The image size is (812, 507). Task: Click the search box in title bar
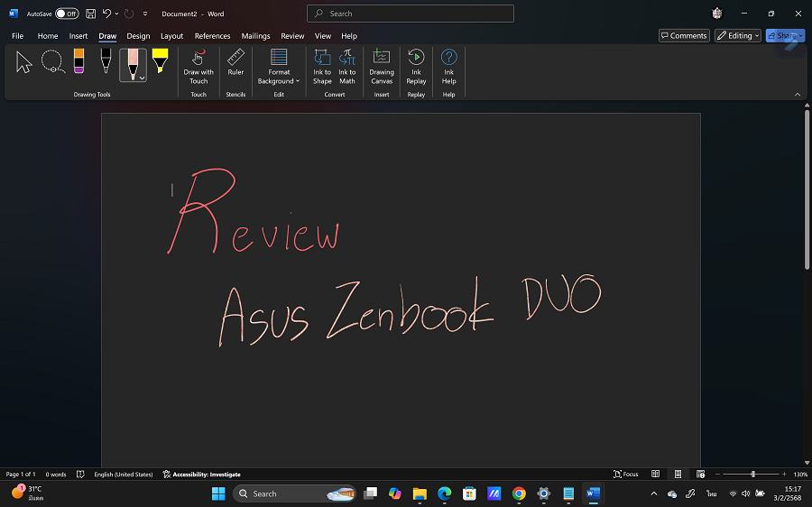[x=411, y=14]
